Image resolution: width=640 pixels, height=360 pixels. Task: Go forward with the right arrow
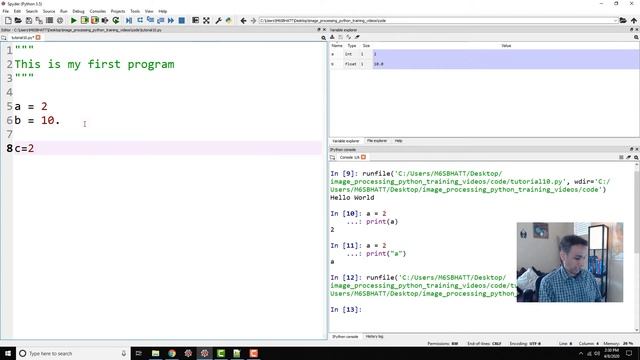[253, 20]
